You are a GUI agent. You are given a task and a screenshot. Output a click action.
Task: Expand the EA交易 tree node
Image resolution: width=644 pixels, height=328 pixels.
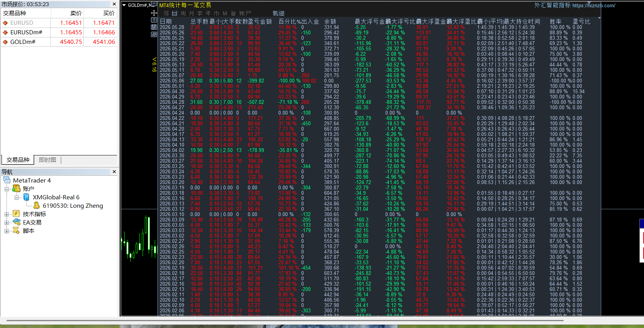tap(6, 223)
